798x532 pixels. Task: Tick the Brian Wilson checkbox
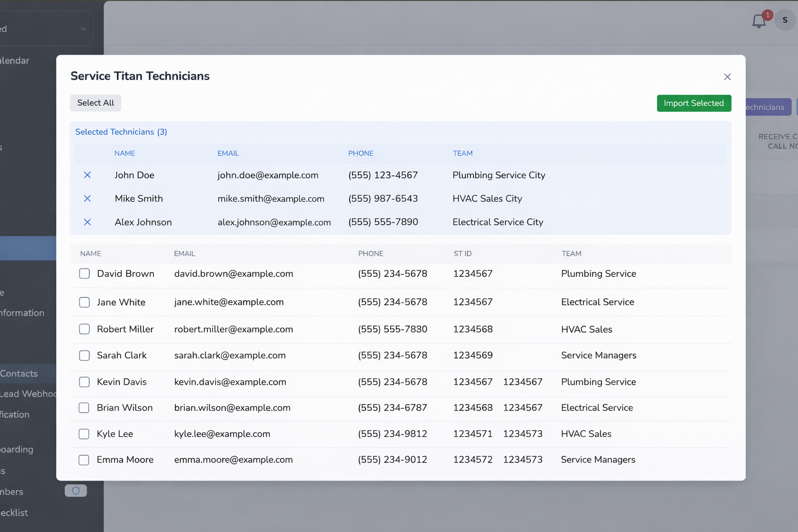(84, 408)
